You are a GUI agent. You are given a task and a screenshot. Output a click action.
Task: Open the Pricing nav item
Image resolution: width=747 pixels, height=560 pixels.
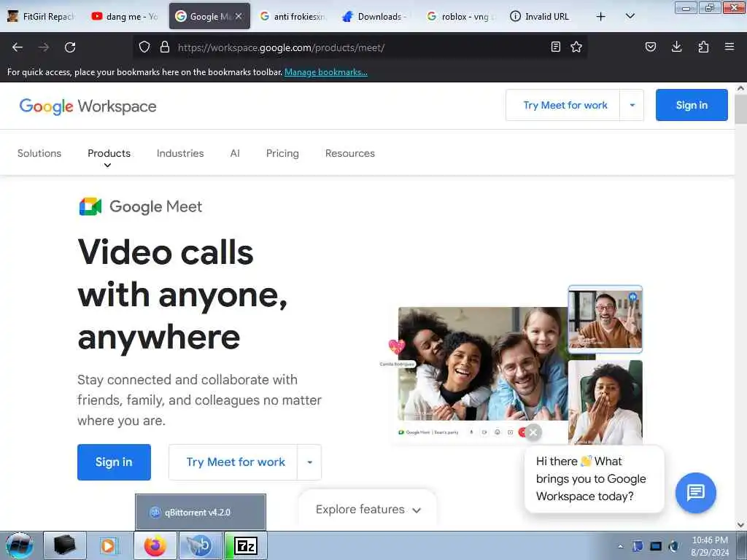(x=282, y=153)
